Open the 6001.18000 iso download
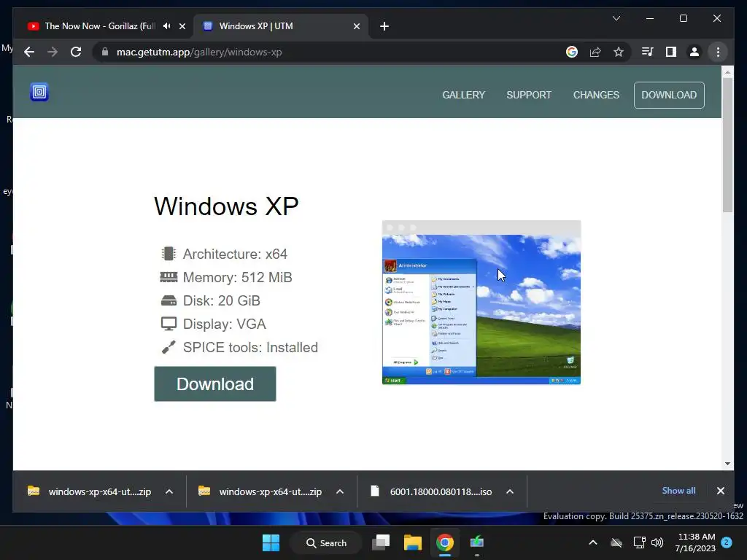Image resolution: width=747 pixels, height=560 pixels. [432, 491]
